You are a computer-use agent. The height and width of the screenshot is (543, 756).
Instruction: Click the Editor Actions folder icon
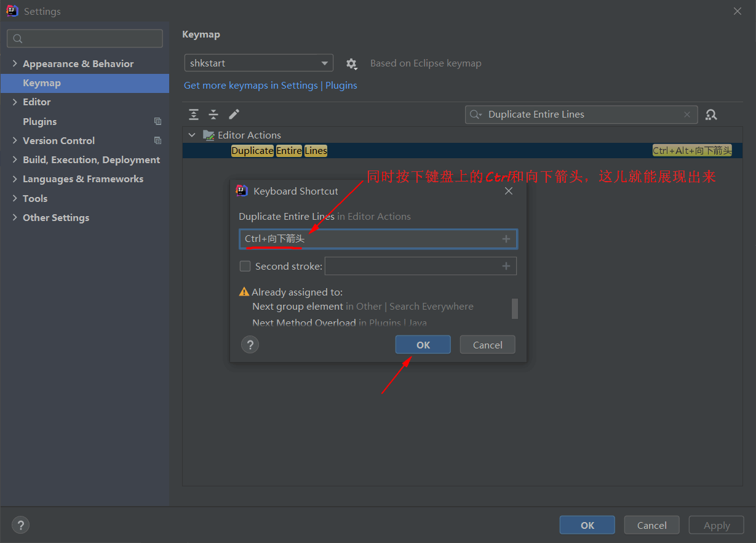[209, 135]
